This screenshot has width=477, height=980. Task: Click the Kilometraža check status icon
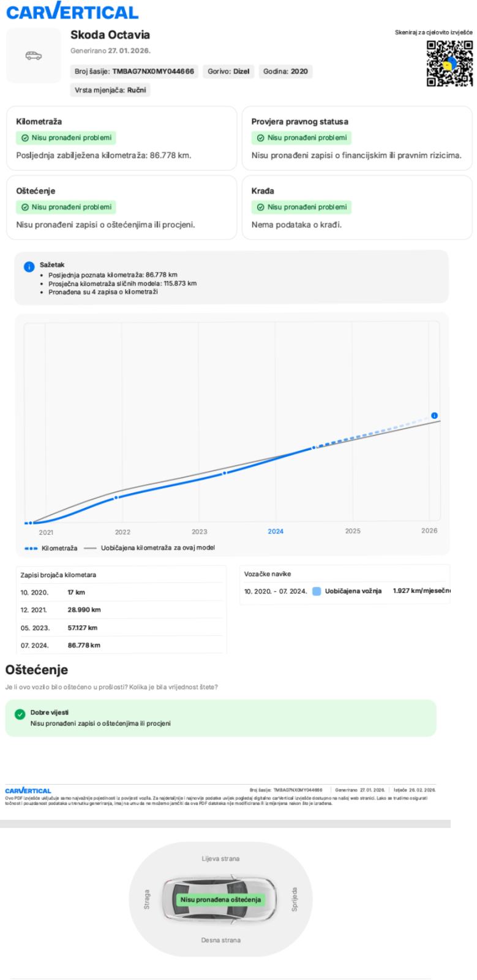(24, 138)
